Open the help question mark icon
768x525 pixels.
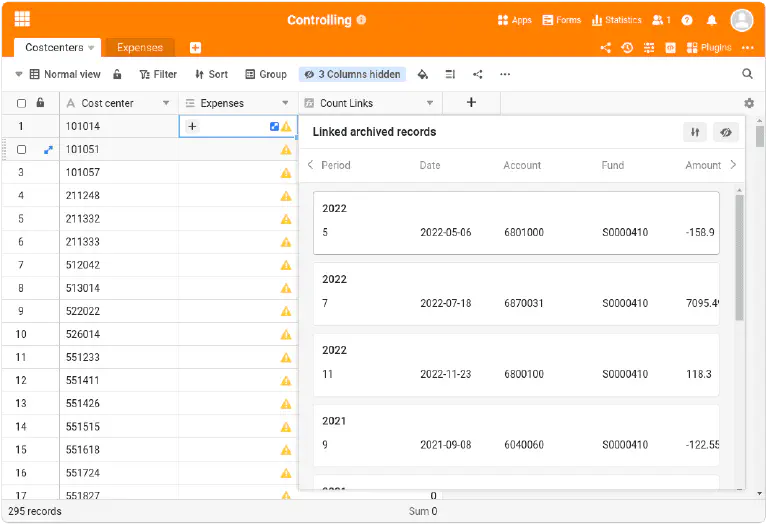tap(687, 20)
